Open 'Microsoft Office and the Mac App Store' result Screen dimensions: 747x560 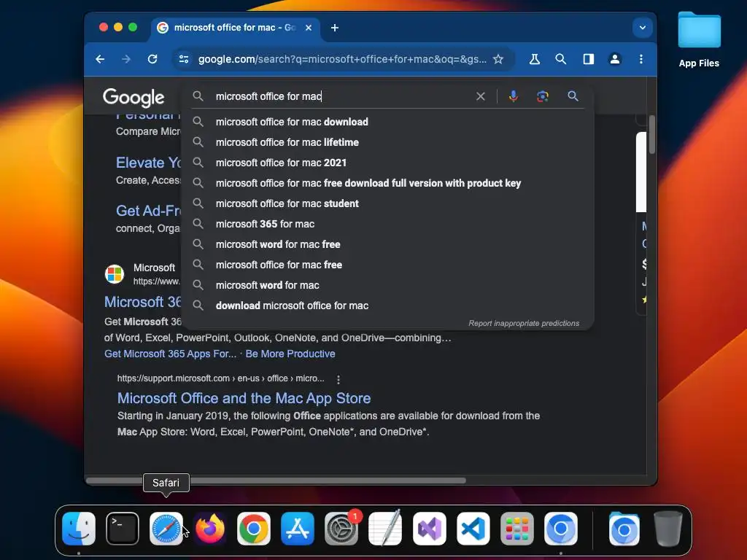(244, 398)
